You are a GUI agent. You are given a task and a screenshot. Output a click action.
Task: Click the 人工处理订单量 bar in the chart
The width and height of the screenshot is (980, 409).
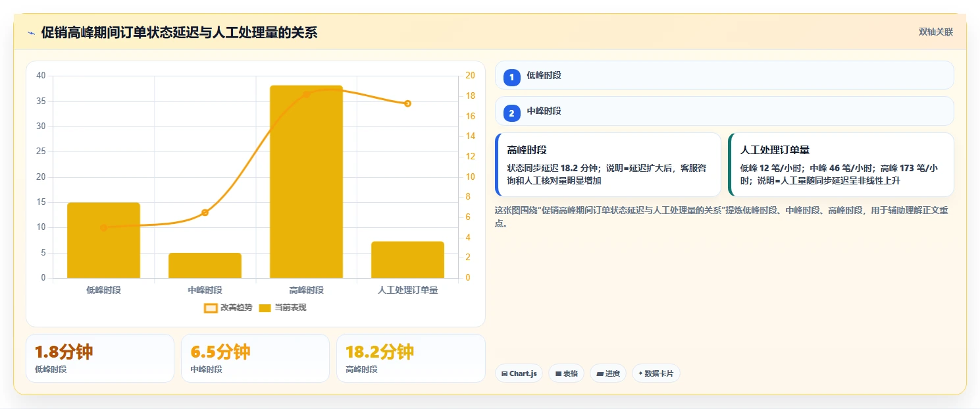point(407,259)
